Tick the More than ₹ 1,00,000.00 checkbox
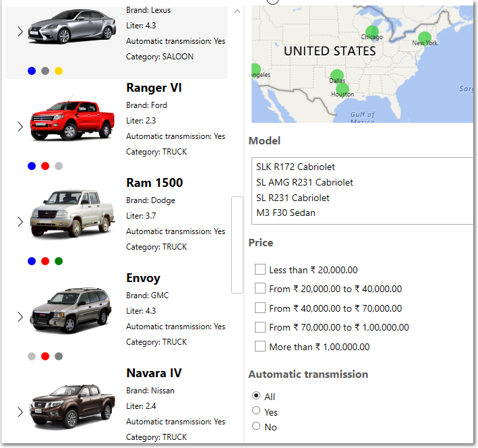478x448 pixels. 260,347
